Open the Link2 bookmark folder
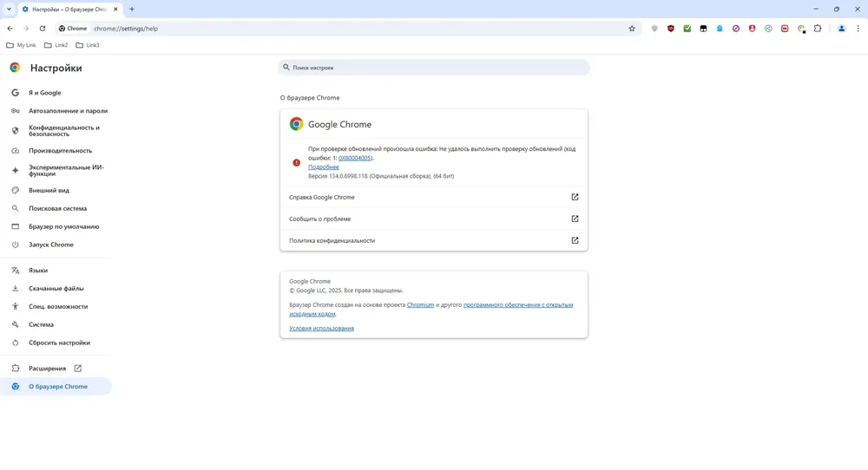This screenshot has height=470, width=868. [56, 45]
